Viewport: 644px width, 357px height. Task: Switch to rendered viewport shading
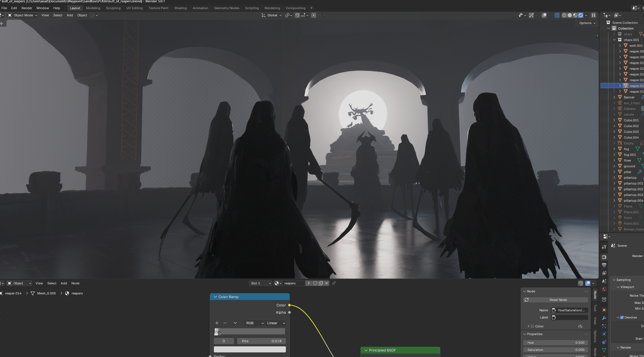click(x=581, y=15)
